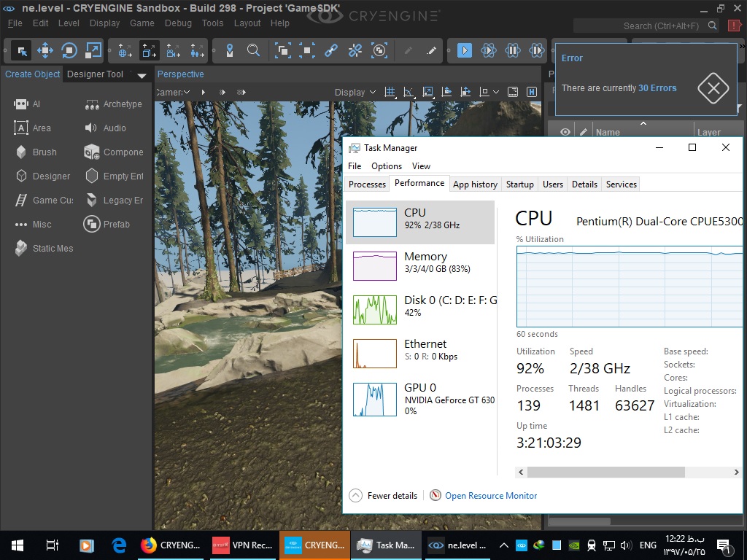This screenshot has width=747, height=560.
Task: Switch to the Processes tab
Action: coord(367,184)
